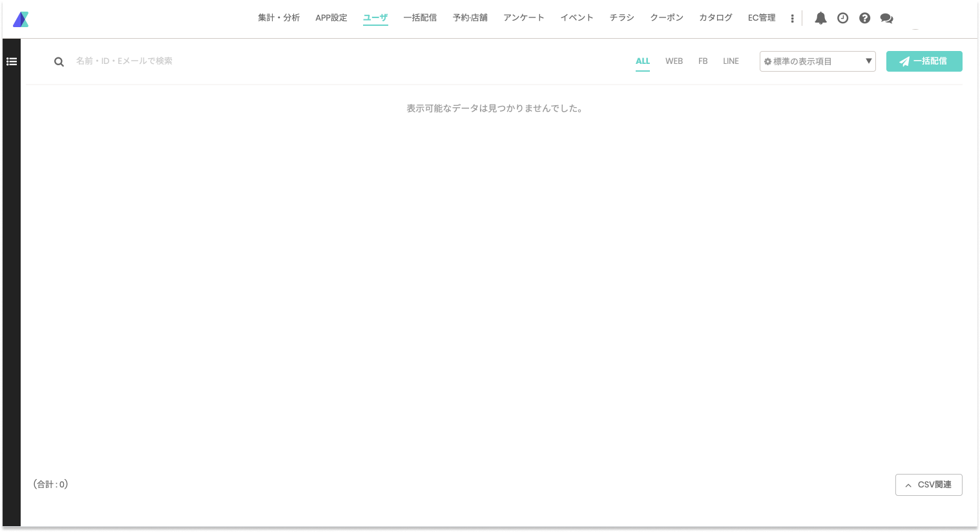Open the アンケート menu item
Screen dimensions: 980x532
pyautogui.click(x=523, y=18)
